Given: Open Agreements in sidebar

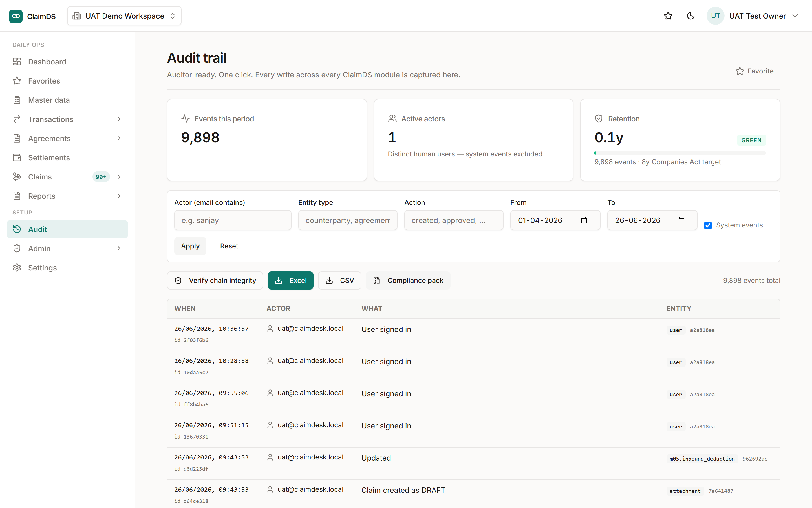Looking at the screenshot, I should [x=67, y=138].
